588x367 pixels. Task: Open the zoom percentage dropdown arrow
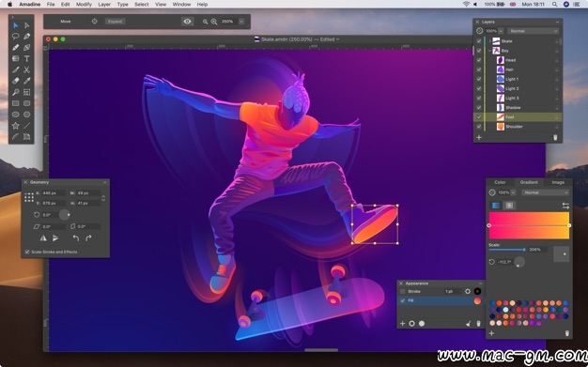[x=241, y=22]
